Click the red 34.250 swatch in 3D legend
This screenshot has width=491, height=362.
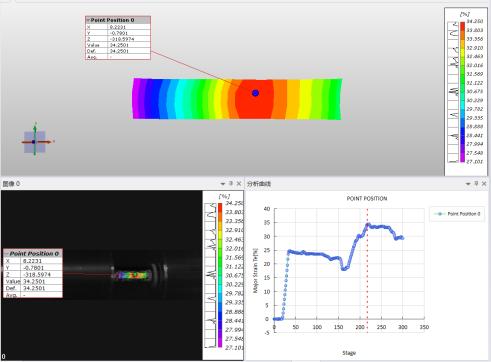[462, 26]
